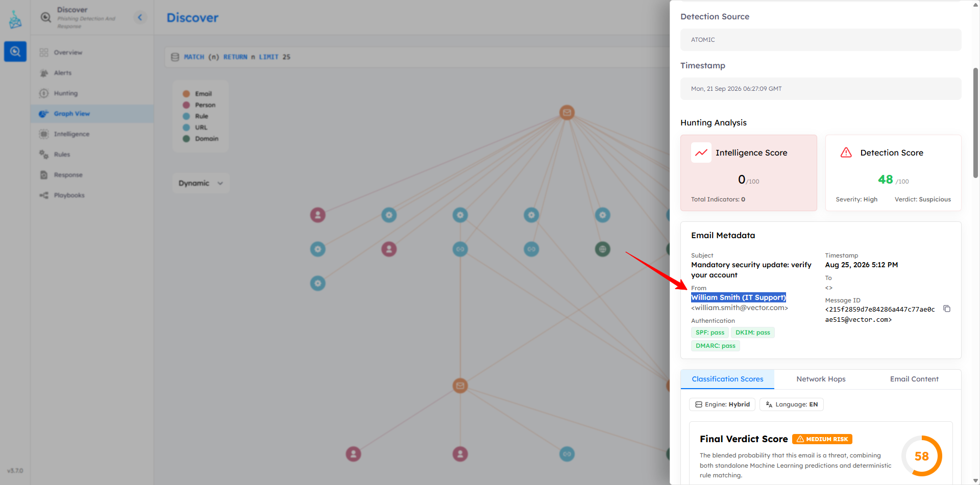Click the SPF: pass tag
The width and height of the screenshot is (980, 485).
(710, 333)
